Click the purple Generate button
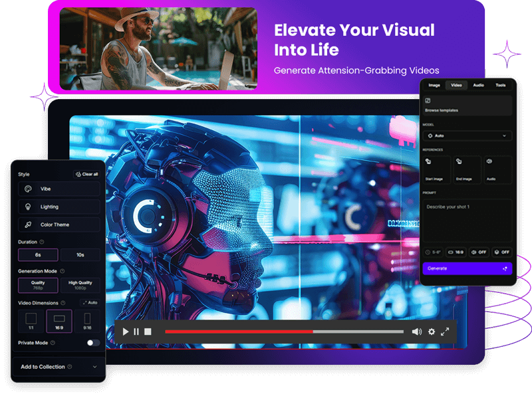 click(x=467, y=268)
